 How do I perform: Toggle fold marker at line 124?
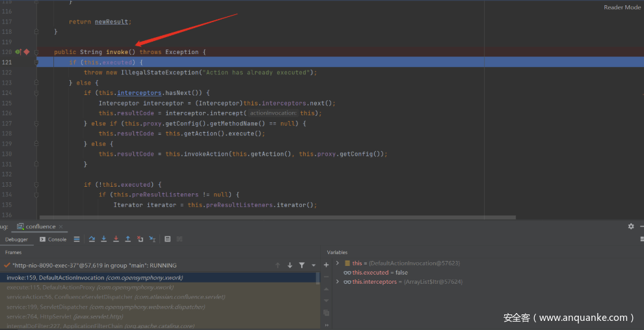coord(37,93)
